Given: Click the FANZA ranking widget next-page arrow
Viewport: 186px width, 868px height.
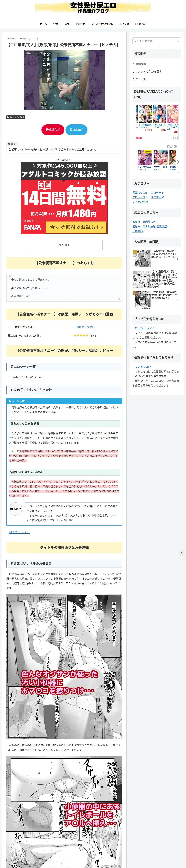Looking at the screenshot, I should (176, 138).
